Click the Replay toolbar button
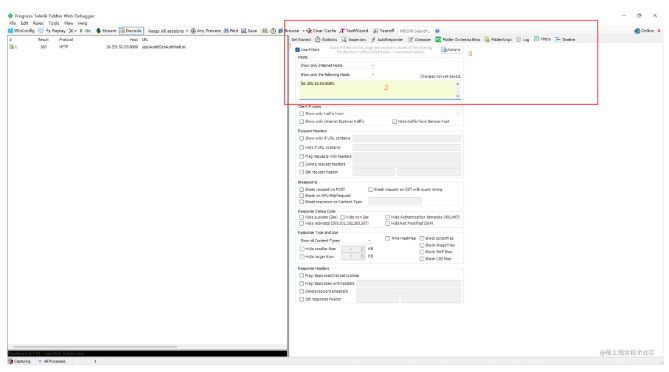669x372 pixels. [56, 31]
